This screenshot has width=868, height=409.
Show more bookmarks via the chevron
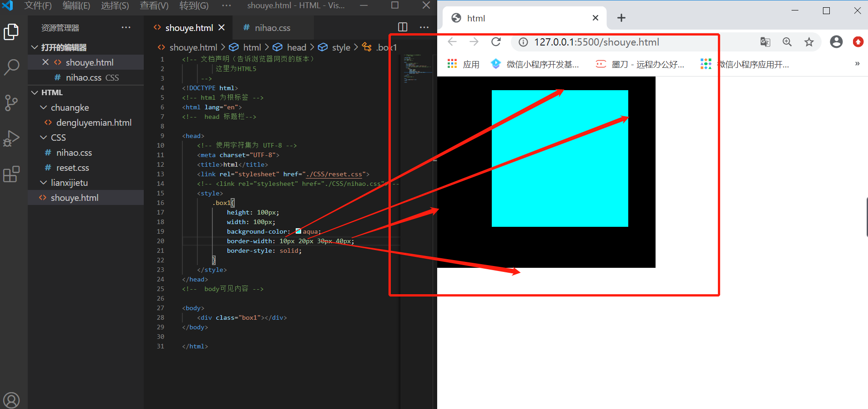[x=857, y=64]
